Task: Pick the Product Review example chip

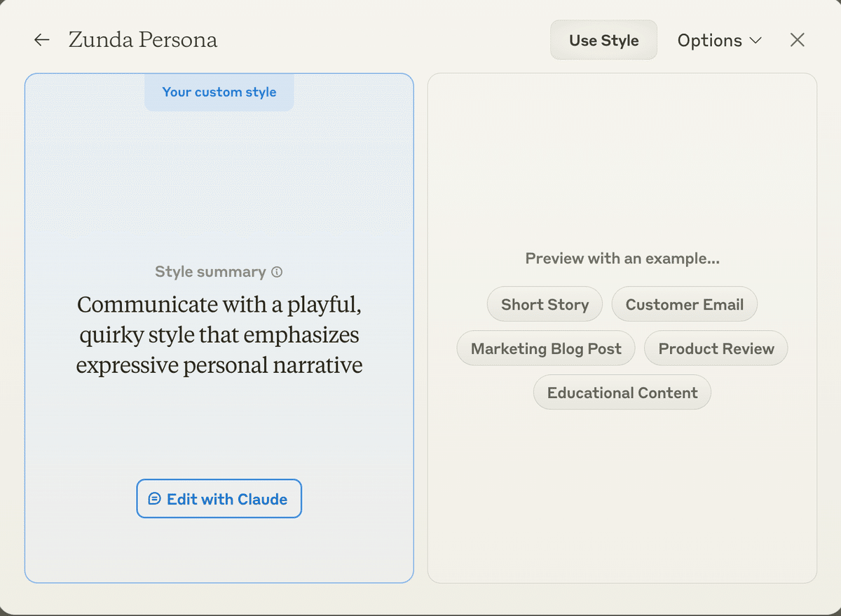Action: (x=716, y=348)
